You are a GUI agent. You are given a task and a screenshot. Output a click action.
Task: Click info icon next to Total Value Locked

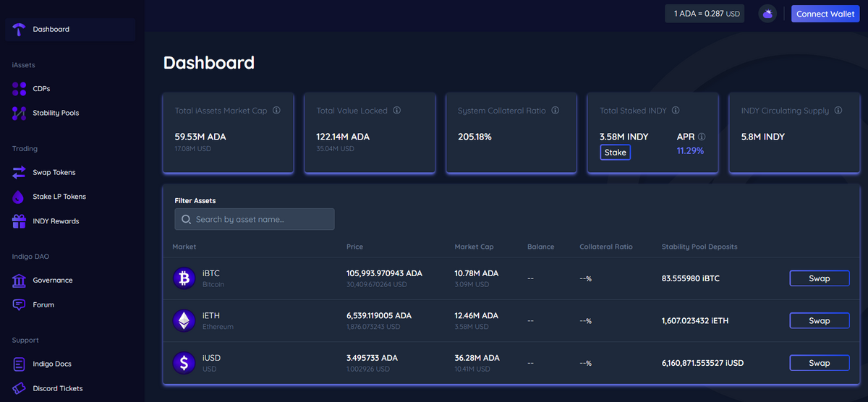[397, 111]
